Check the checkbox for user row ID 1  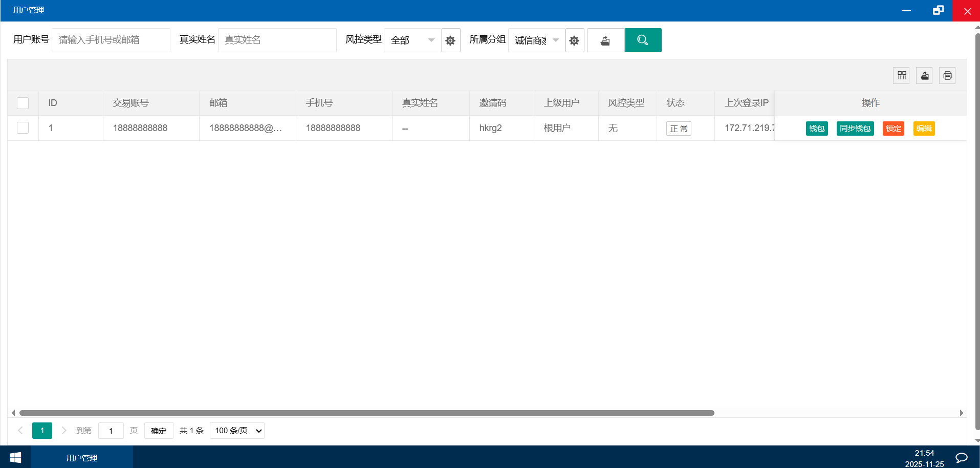coord(23,127)
